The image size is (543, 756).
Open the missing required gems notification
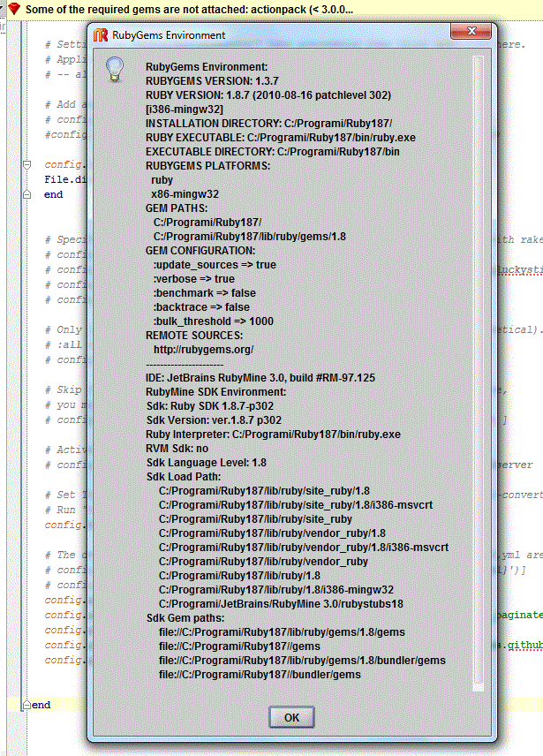tap(189, 9)
